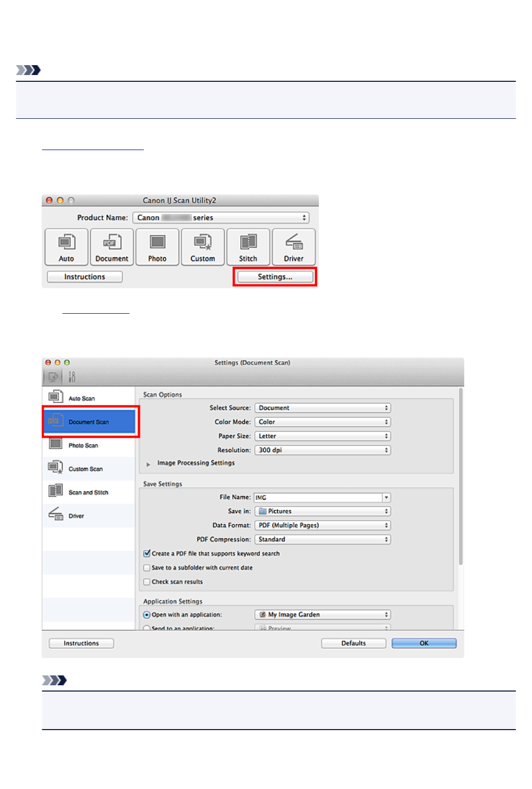Uncheck Create a PDF file supporting keyword search
This screenshot has width=532, height=789.
point(147,553)
